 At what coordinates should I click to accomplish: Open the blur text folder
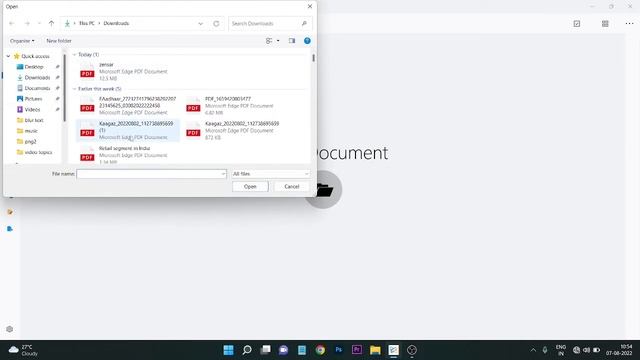34,120
